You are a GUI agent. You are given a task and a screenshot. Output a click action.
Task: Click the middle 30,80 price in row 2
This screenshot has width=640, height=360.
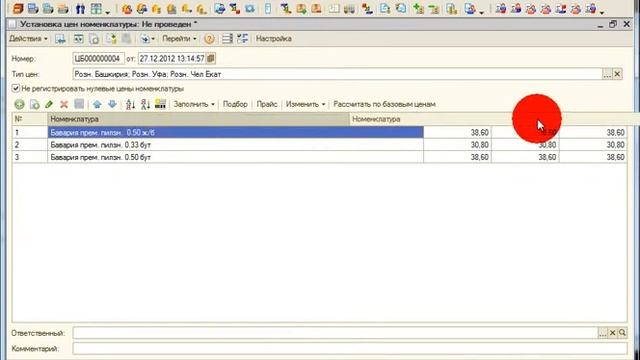525,145
